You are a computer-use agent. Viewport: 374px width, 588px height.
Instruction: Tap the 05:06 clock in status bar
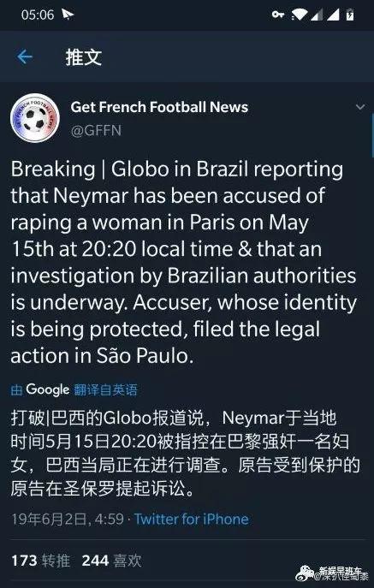pos(38,15)
